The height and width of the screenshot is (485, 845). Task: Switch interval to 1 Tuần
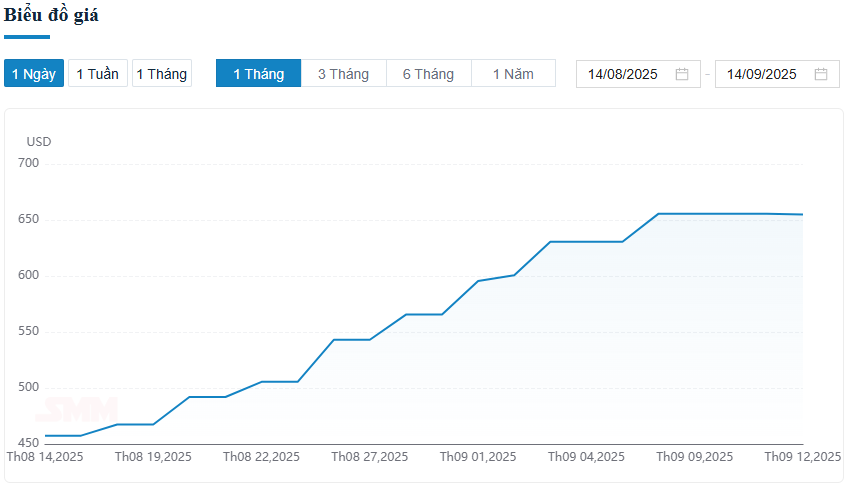pyautogui.click(x=97, y=74)
